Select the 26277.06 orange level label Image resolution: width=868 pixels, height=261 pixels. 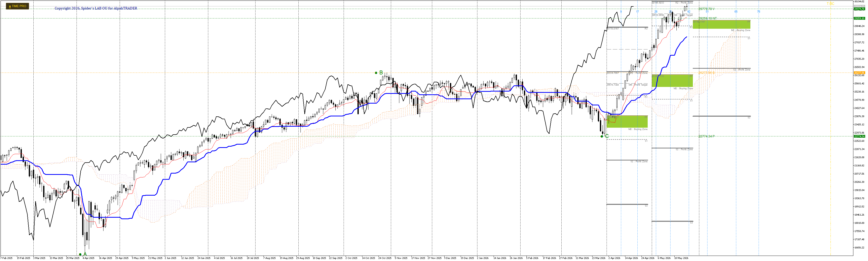706,73
